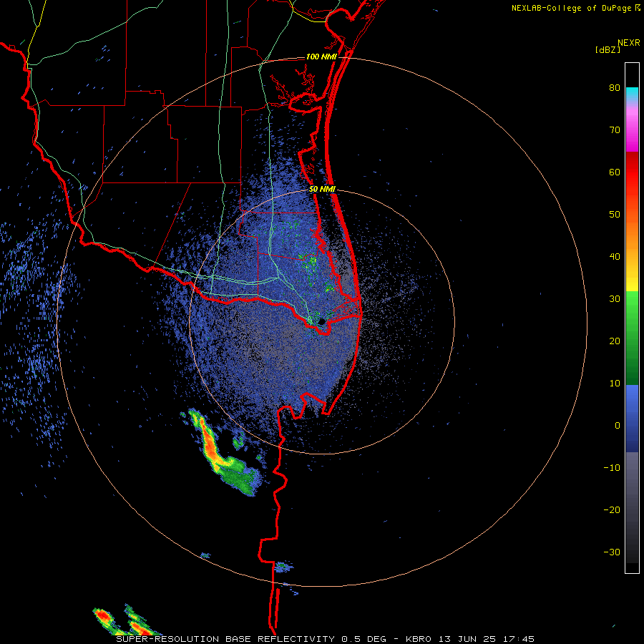Click the orange storm core southwest of the radar

[210, 446]
